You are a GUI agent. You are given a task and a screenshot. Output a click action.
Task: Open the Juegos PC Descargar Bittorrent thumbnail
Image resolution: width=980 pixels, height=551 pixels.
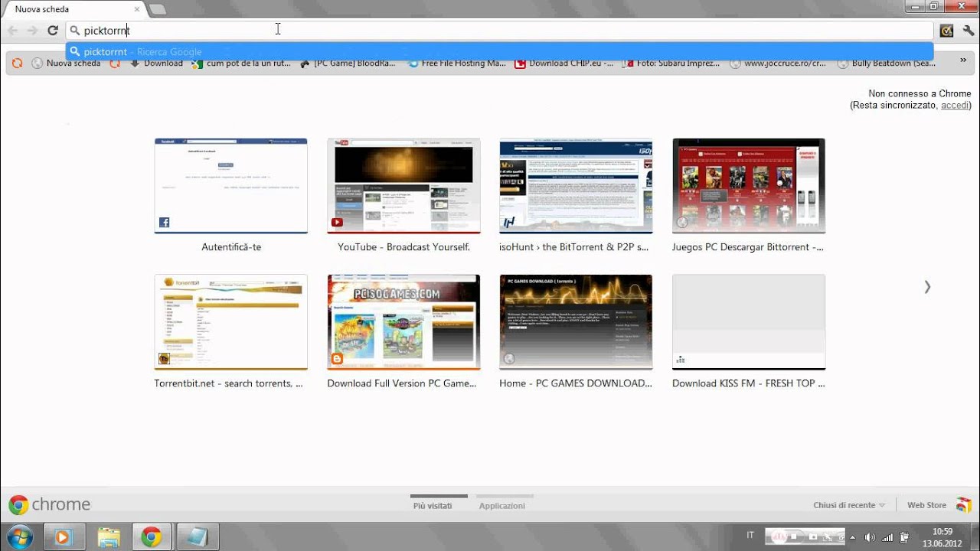click(x=749, y=186)
